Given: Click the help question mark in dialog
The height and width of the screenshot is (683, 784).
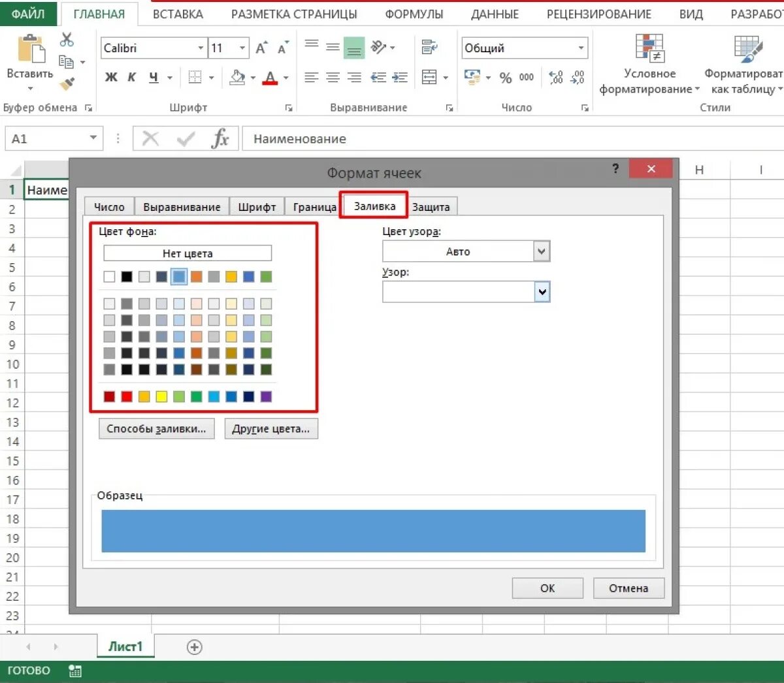Looking at the screenshot, I should point(615,168).
